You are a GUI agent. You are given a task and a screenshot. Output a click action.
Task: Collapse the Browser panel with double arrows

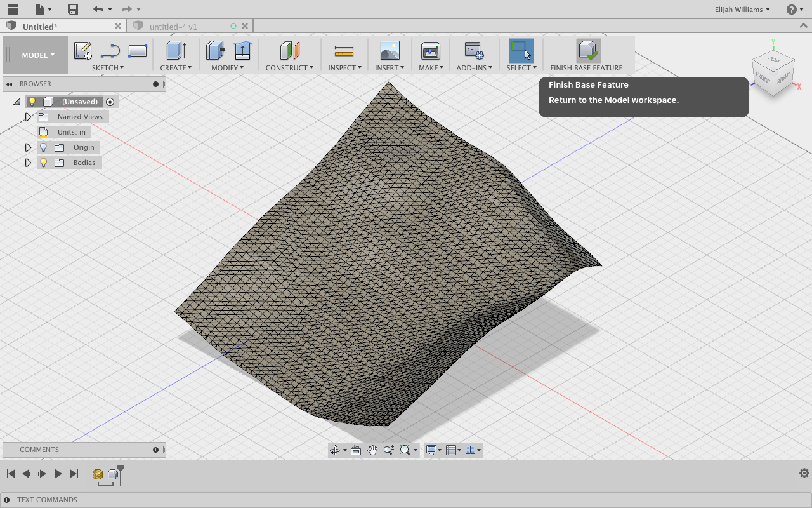10,84
